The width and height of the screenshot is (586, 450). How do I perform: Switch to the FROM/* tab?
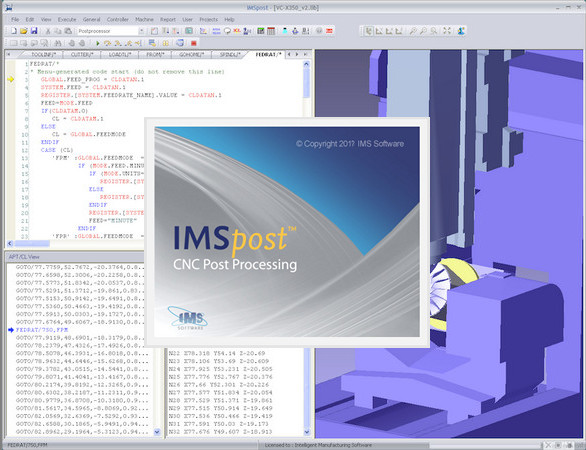point(155,55)
